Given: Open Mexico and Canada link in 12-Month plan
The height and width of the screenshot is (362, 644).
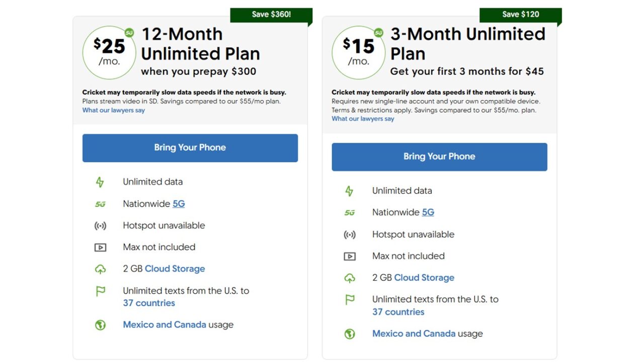Looking at the screenshot, I should [164, 324].
